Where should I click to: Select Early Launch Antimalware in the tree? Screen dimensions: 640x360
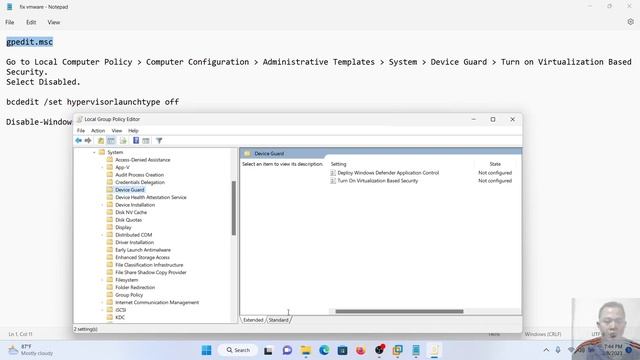[143, 250]
